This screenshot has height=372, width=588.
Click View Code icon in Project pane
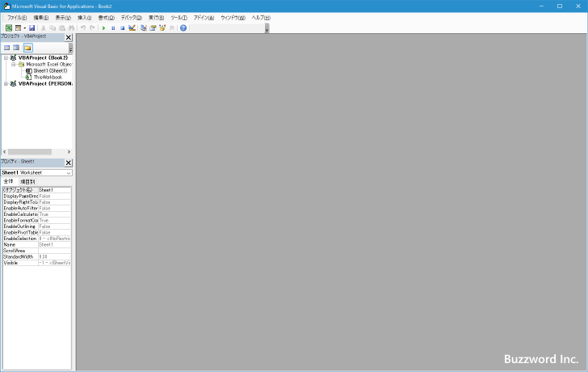[x=6, y=48]
